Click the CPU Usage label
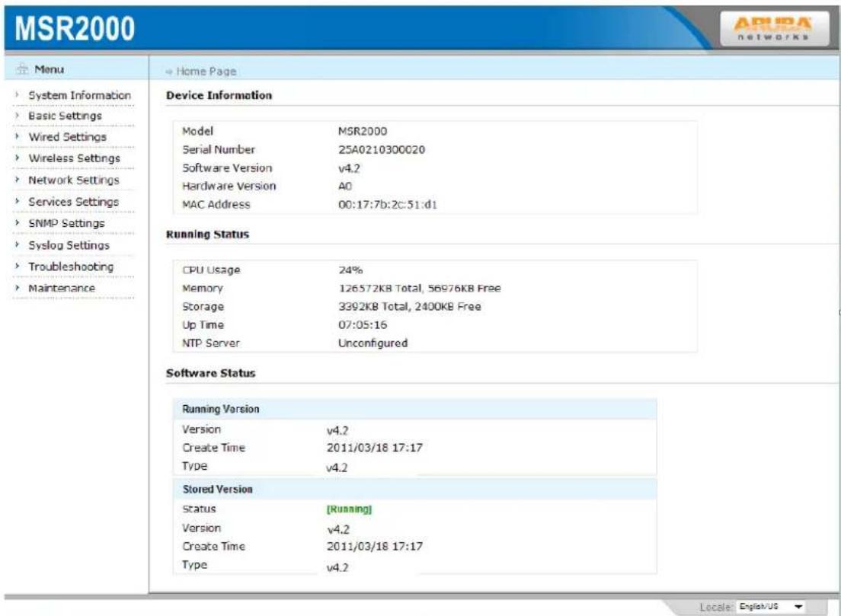Viewport: 841px width, 616px height. (x=211, y=270)
